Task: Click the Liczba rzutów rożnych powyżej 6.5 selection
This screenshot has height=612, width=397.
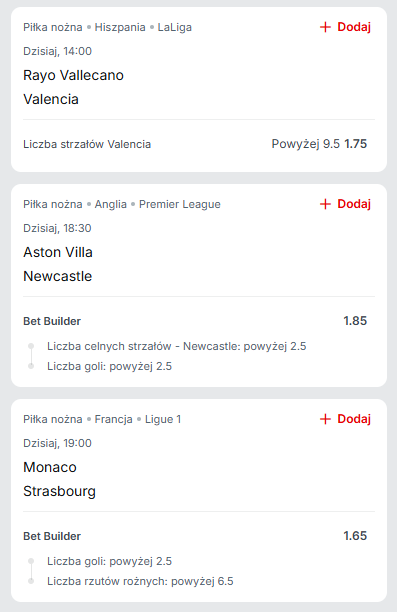Action: 140,581
